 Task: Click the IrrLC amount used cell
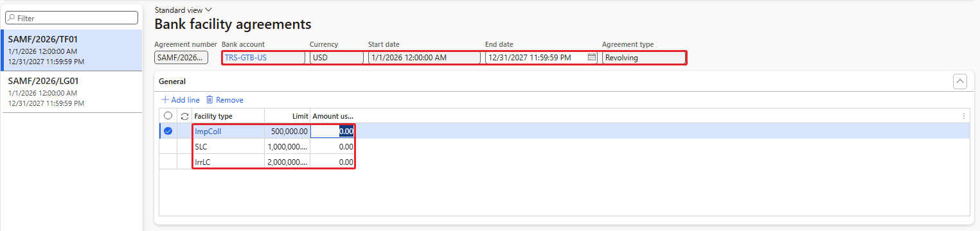332,162
